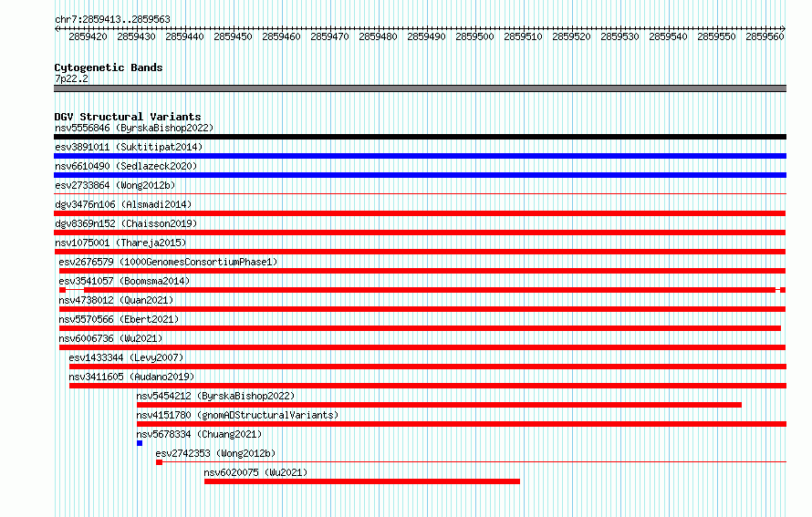Click ruler position label 2859510
This screenshot has height=517, width=812.
[523, 36]
